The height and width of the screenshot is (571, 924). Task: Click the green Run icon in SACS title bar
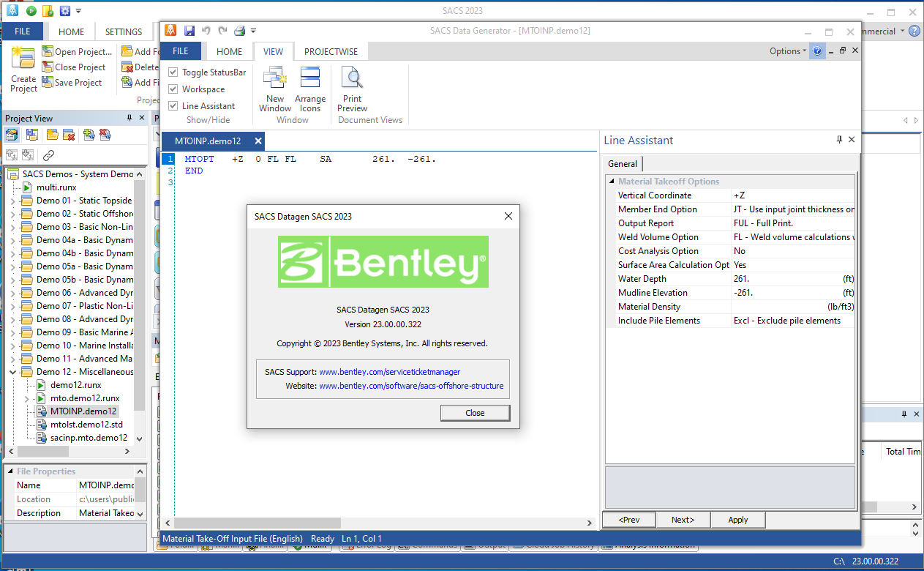coord(31,11)
